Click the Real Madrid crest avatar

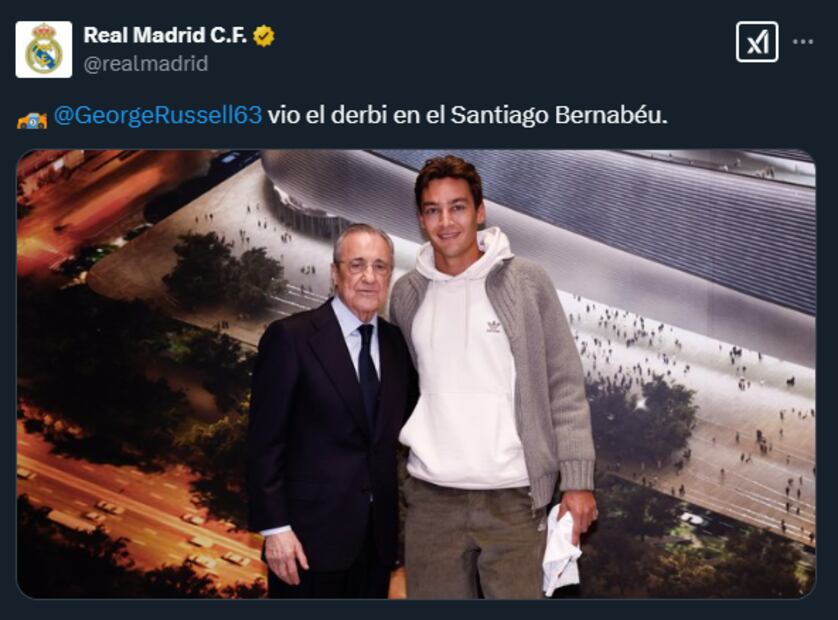pos(44,50)
